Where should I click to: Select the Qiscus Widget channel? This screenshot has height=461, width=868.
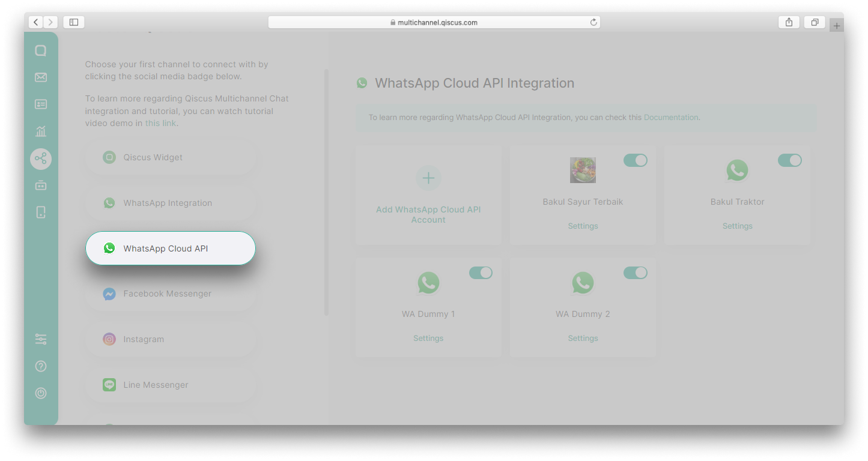point(170,157)
